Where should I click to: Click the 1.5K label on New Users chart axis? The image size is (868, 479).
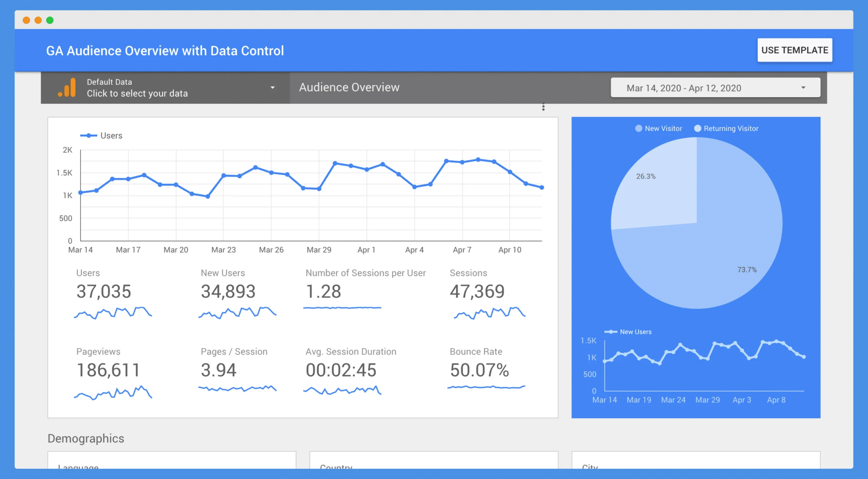click(x=588, y=341)
